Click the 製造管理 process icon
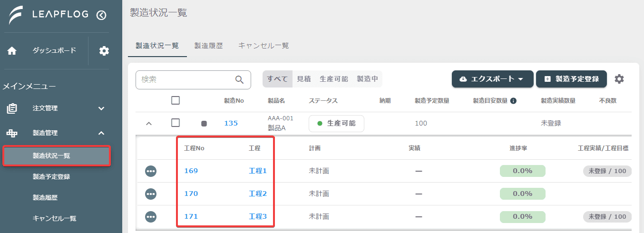 (12, 133)
